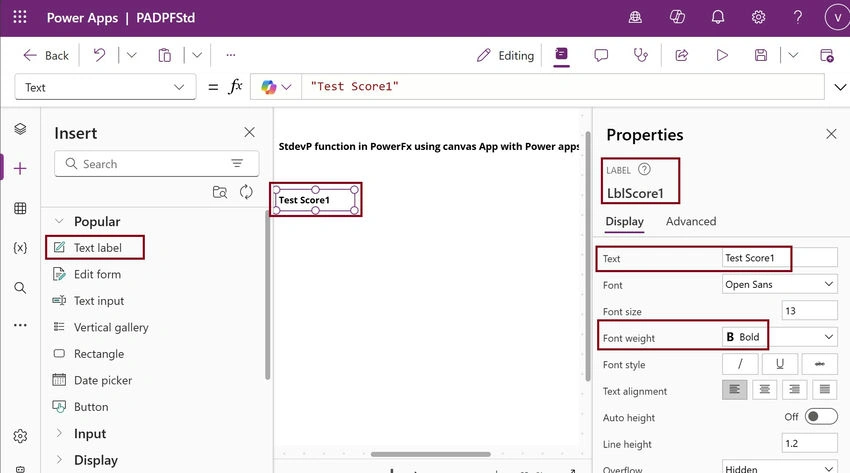
Task: Open the Font dropdown showing Open Sans
Action: coord(780,284)
